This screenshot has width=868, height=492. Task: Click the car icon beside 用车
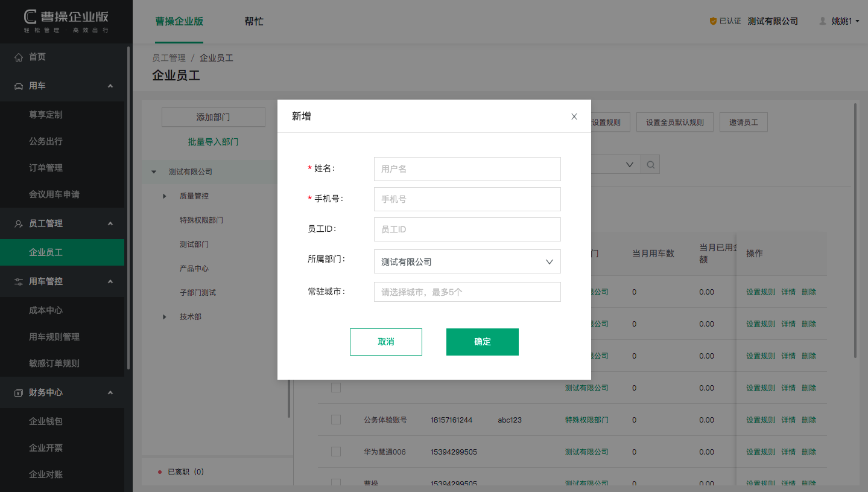19,86
